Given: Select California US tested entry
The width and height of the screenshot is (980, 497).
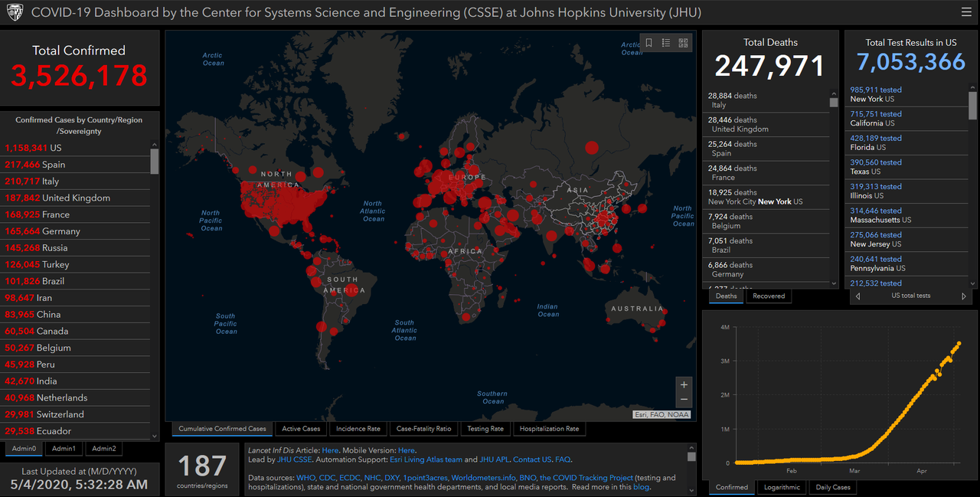Looking at the screenshot, I should (906, 119).
